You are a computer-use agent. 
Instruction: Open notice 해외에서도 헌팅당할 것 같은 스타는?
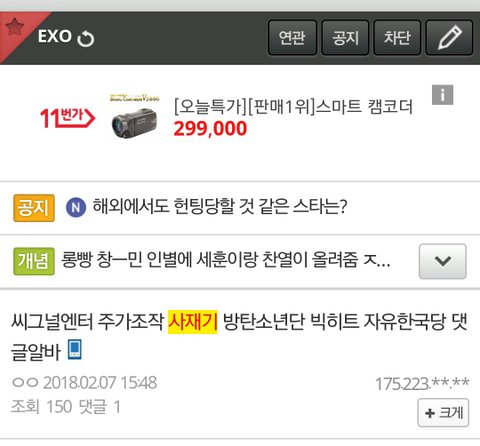click(x=220, y=206)
